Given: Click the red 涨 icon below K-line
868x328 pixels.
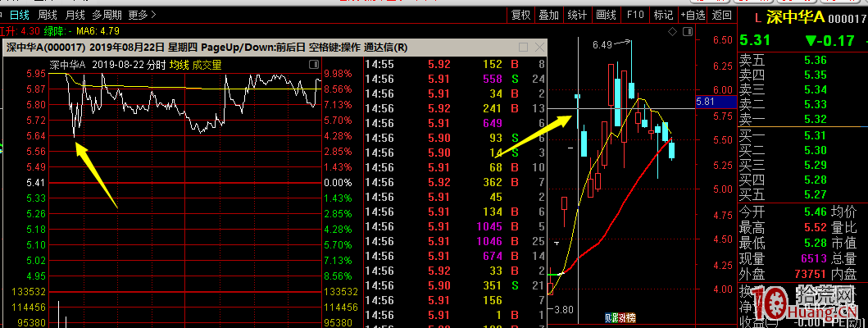Looking at the screenshot, I should point(620,317).
